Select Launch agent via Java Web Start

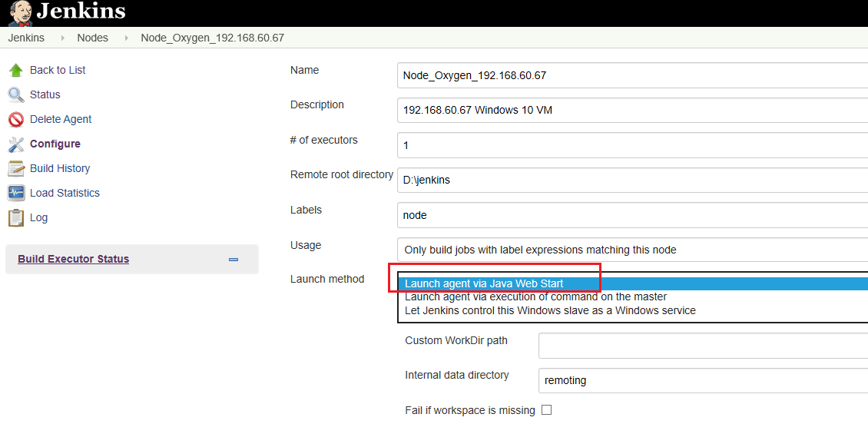[633, 284]
